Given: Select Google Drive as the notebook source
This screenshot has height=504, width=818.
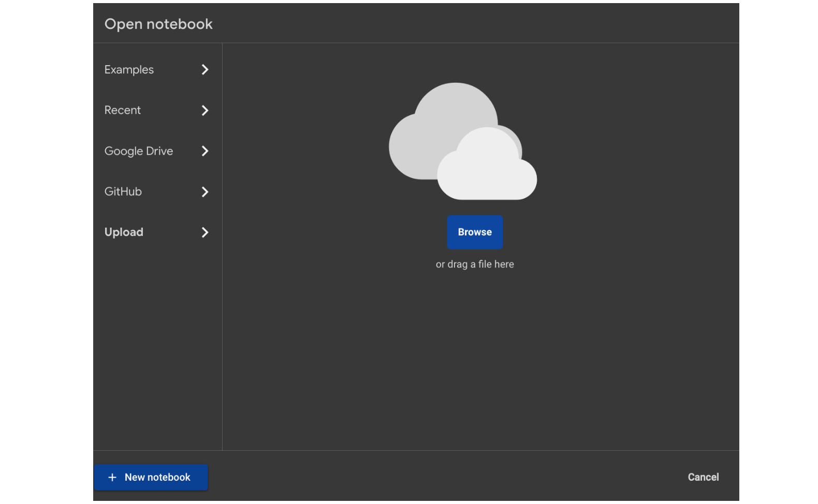Looking at the screenshot, I should 139,151.
